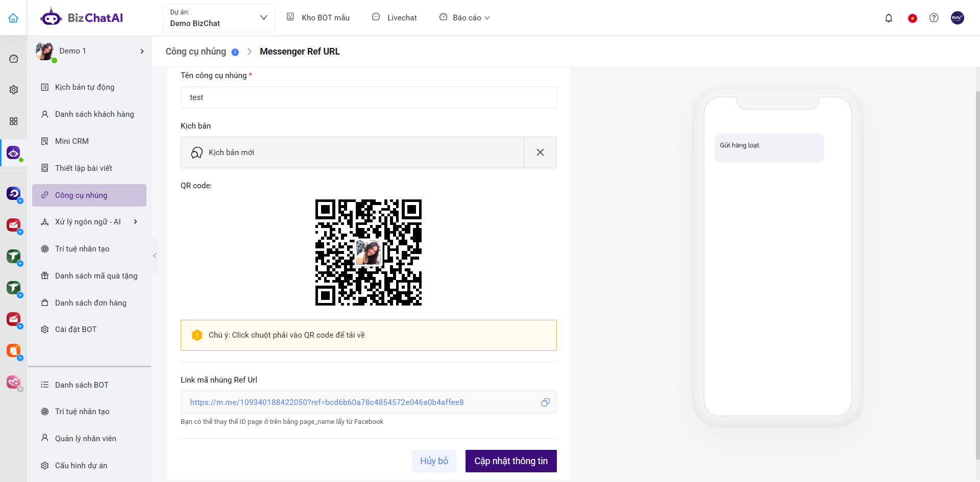
Task: Click the m.me Ref URL link text
Action: coord(327,402)
